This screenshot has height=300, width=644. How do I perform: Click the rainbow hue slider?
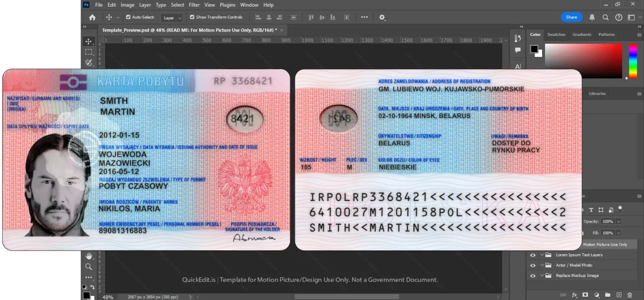click(633, 61)
